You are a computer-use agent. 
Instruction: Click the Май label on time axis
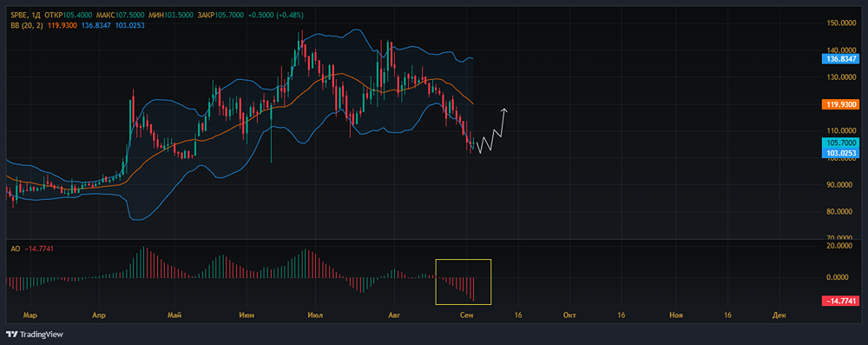(175, 315)
